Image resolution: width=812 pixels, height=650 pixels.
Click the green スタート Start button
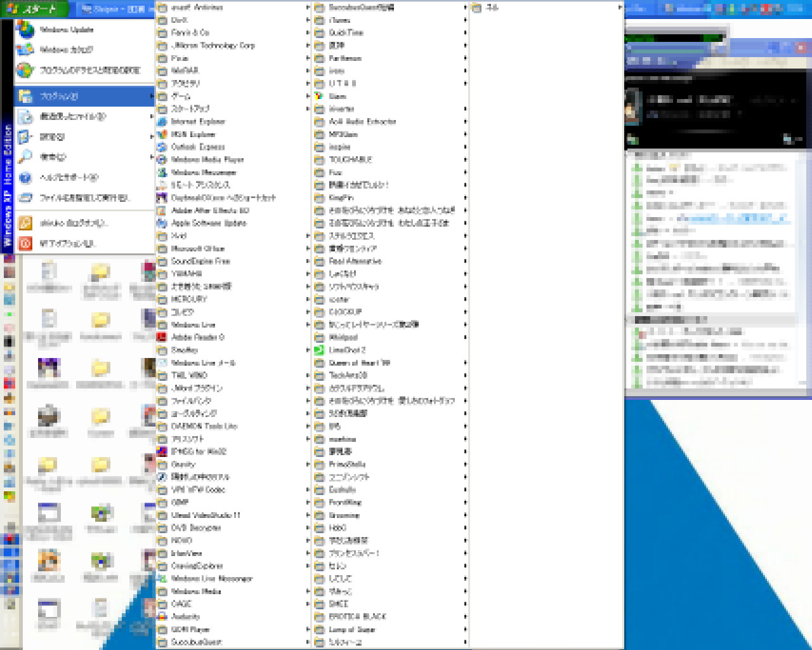point(34,9)
